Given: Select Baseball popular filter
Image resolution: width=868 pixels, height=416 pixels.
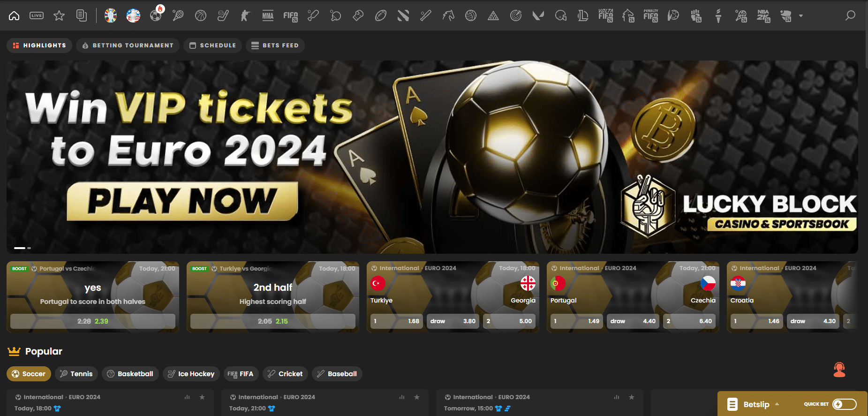Looking at the screenshot, I should coord(337,374).
